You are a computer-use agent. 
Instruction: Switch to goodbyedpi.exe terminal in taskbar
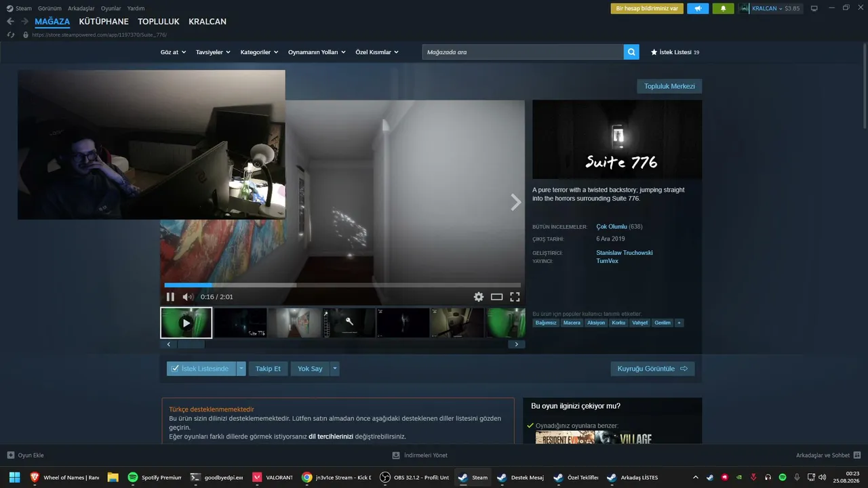click(x=216, y=477)
